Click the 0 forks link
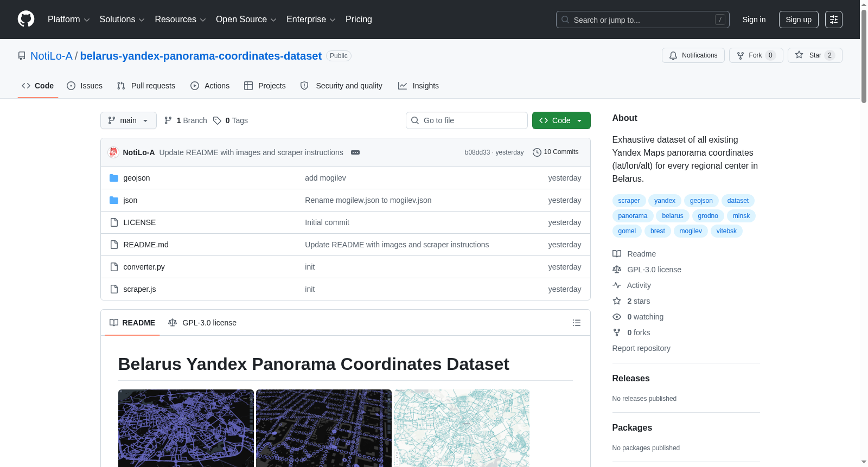 [639, 332]
